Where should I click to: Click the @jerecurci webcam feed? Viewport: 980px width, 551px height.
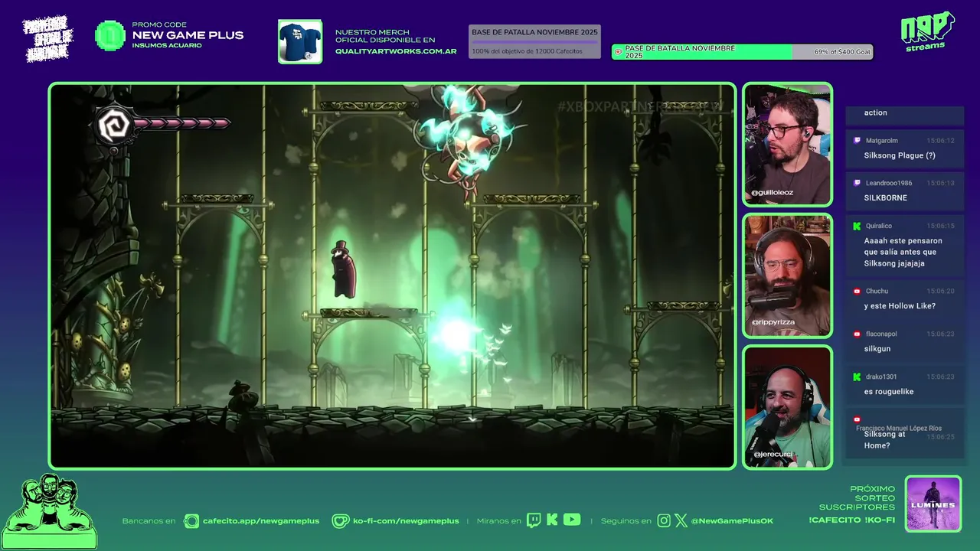coord(787,406)
